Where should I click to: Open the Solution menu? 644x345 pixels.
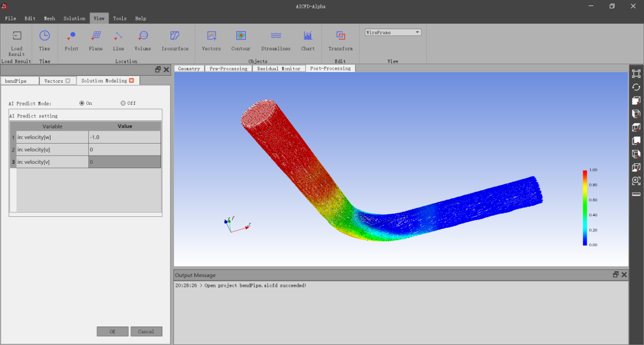(75, 18)
